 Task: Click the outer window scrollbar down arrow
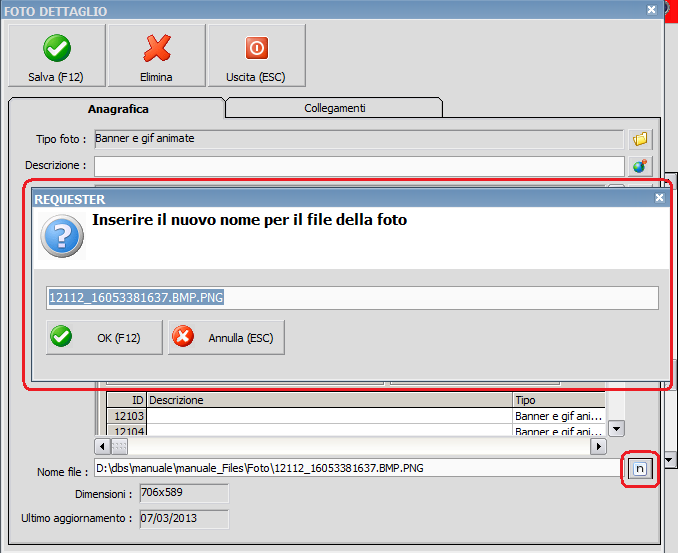click(x=670, y=460)
